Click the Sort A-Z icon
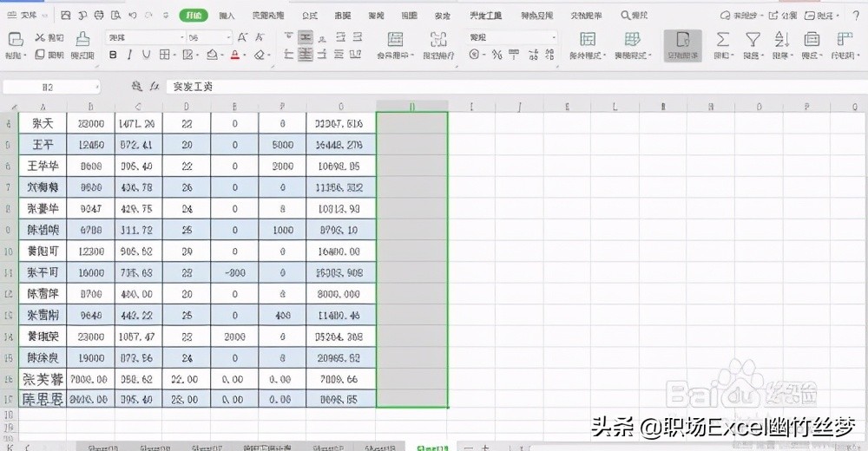 tap(781, 39)
